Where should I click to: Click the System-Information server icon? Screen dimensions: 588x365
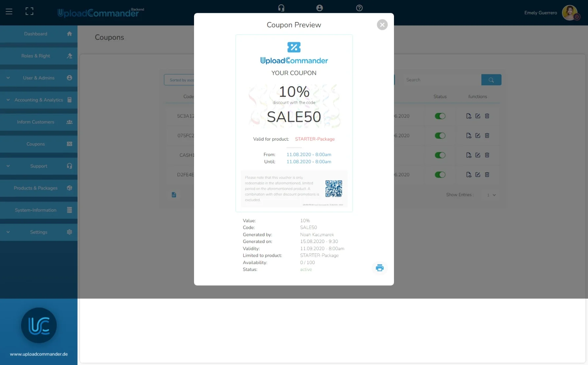[69, 210]
